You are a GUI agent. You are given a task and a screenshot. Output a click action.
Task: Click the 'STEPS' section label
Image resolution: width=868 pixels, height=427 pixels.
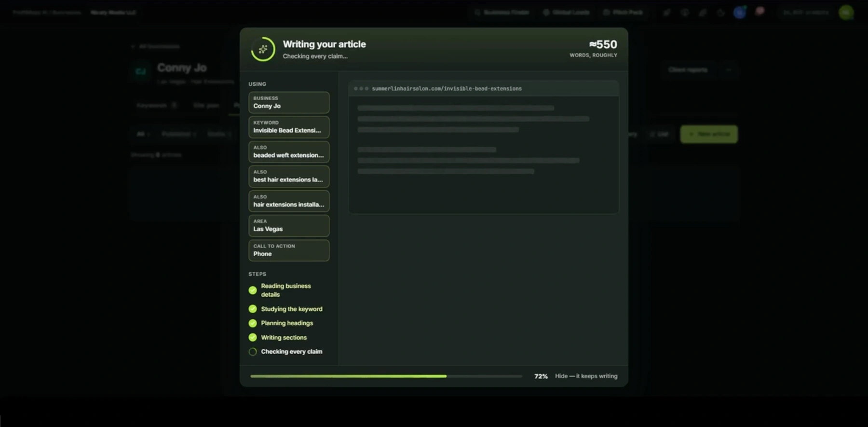click(x=257, y=274)
